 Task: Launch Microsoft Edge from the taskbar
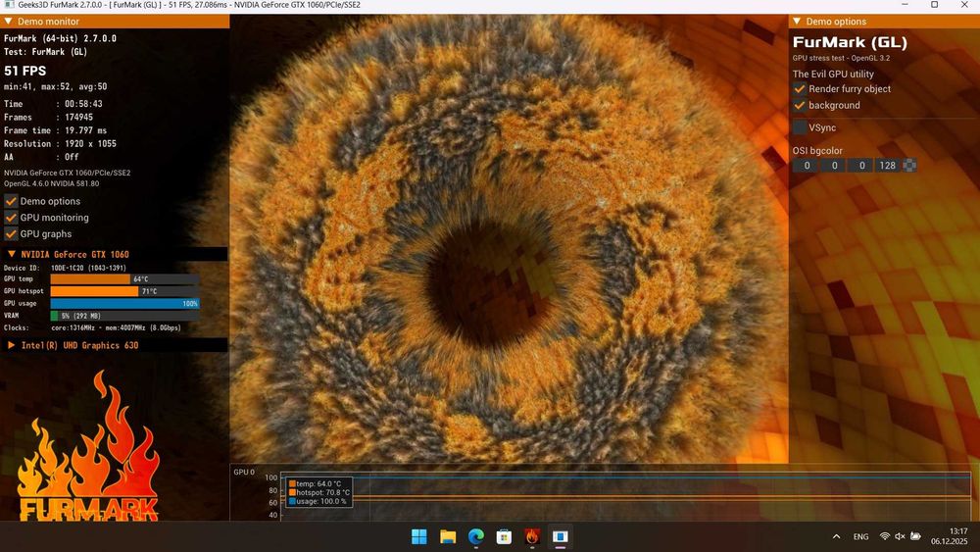click(x=476, y=536)
